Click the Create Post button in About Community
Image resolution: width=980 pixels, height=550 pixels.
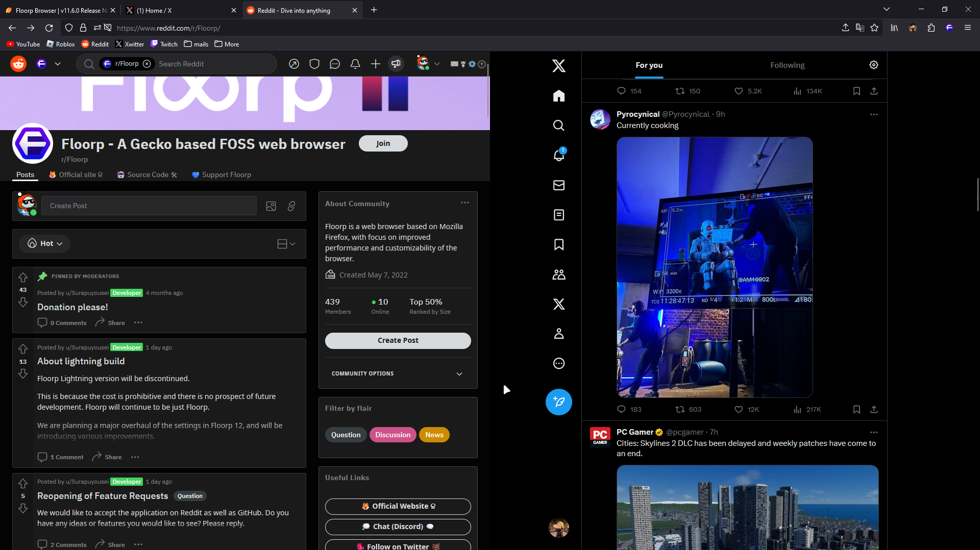tap(398, 340)
